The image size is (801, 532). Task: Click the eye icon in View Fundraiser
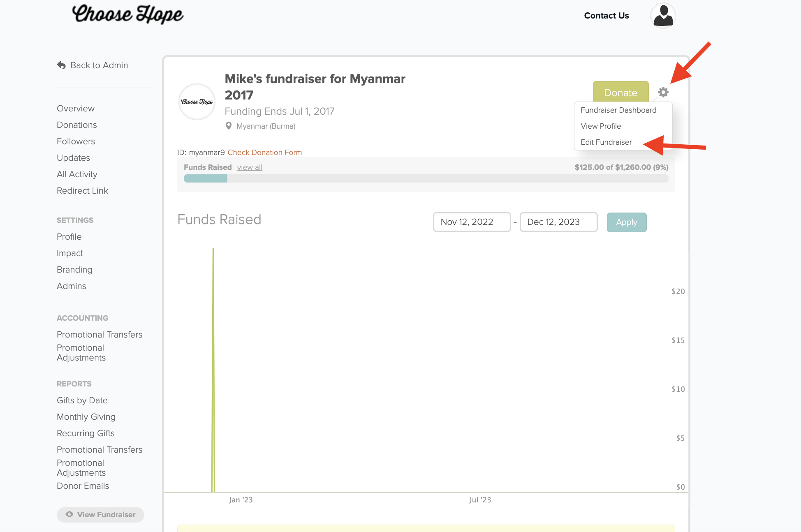[69, 514]
